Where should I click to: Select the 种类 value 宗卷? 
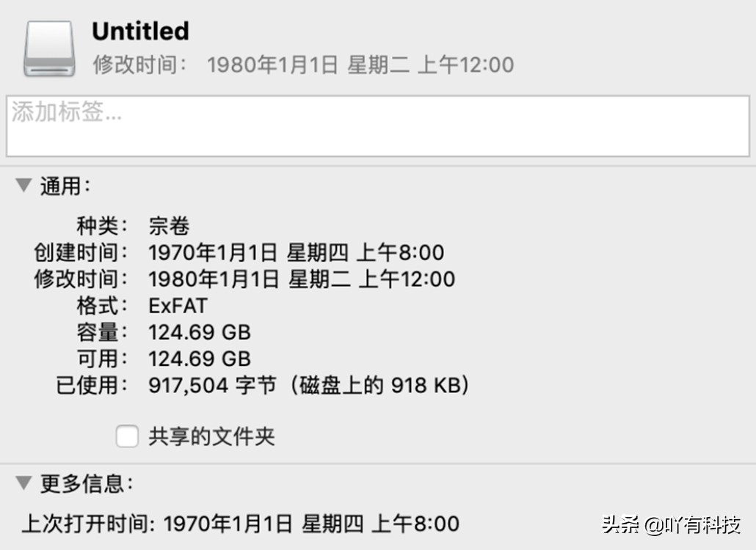[169, 226]
